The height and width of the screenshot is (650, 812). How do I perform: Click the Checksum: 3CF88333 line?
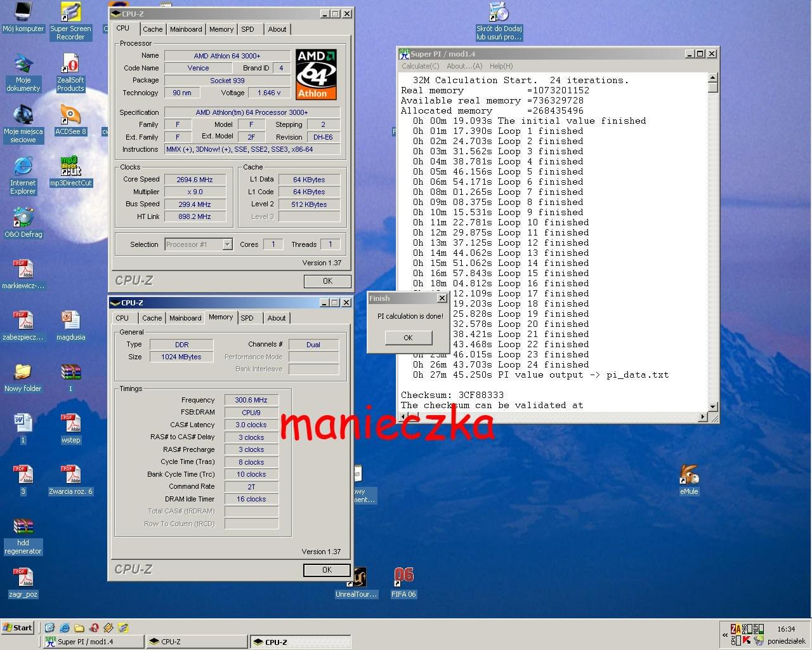click(452, 395)
